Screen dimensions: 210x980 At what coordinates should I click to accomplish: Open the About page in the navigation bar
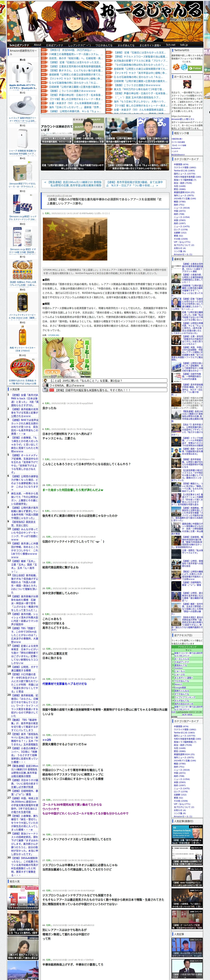tap(37, 45)
